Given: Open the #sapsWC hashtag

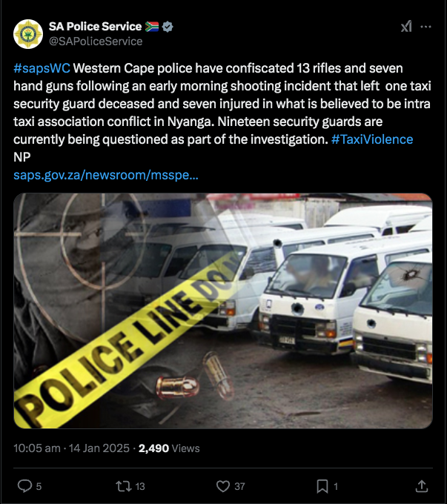Looking at the screenshot, I should click(42, 68).
